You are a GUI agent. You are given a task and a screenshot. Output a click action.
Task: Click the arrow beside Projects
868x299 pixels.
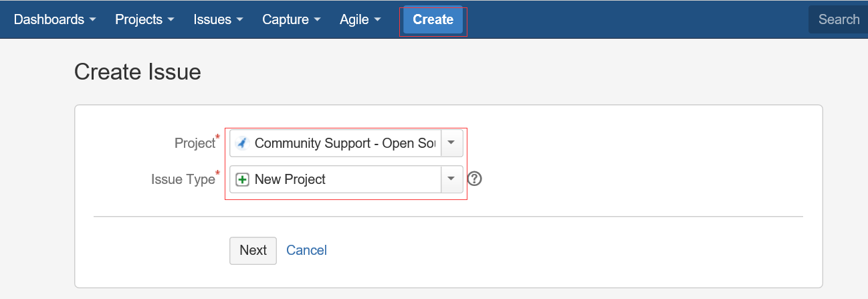[x=171, y=20]
